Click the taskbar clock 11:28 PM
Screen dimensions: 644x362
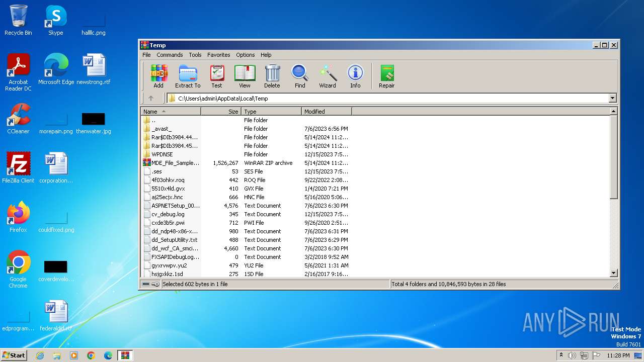[x=618, y=355]
